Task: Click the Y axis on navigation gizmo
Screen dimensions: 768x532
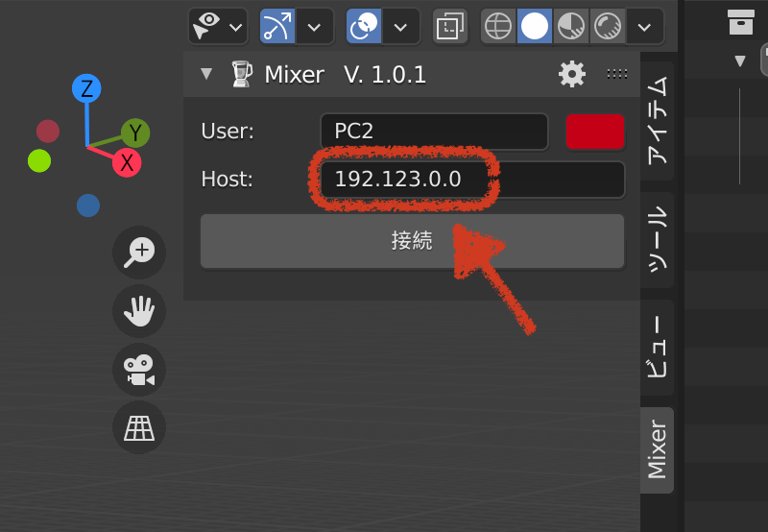Action: pyautogui.click(x=135, y=133)
